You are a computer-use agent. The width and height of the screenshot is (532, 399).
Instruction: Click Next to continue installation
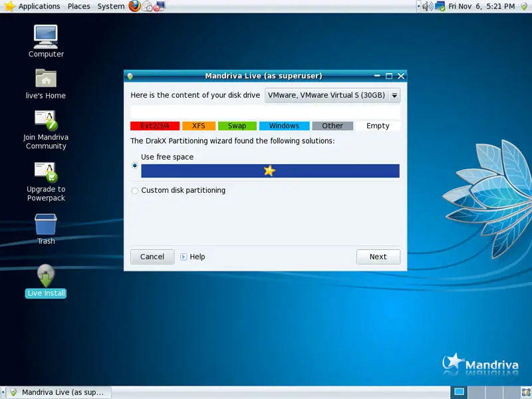click(378, 257)
